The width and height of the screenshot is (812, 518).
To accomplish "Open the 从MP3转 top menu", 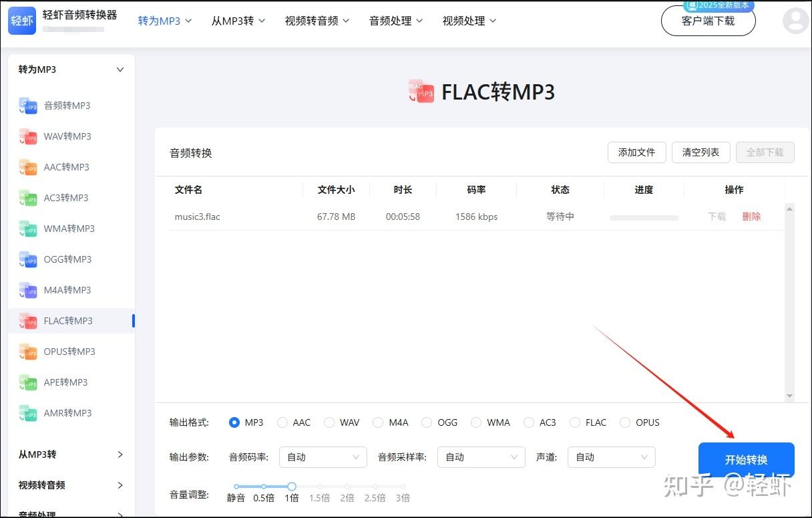I will [x=238, y=21].
